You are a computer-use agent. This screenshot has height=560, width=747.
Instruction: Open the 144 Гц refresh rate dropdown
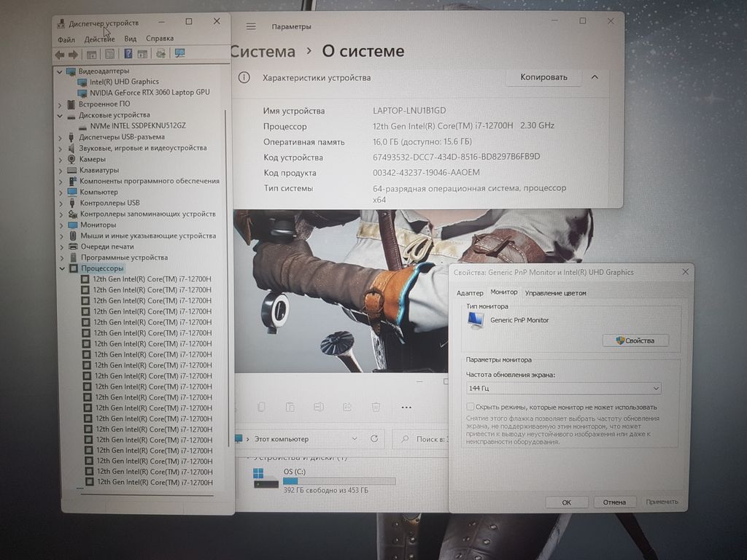(x=563, y=389)
